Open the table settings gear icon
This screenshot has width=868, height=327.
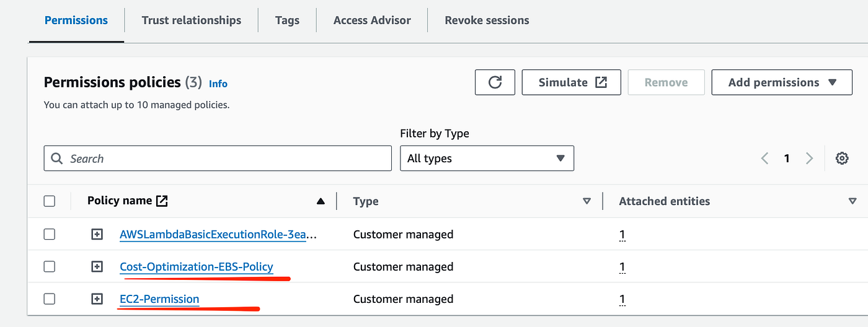[x=841, y=159]
